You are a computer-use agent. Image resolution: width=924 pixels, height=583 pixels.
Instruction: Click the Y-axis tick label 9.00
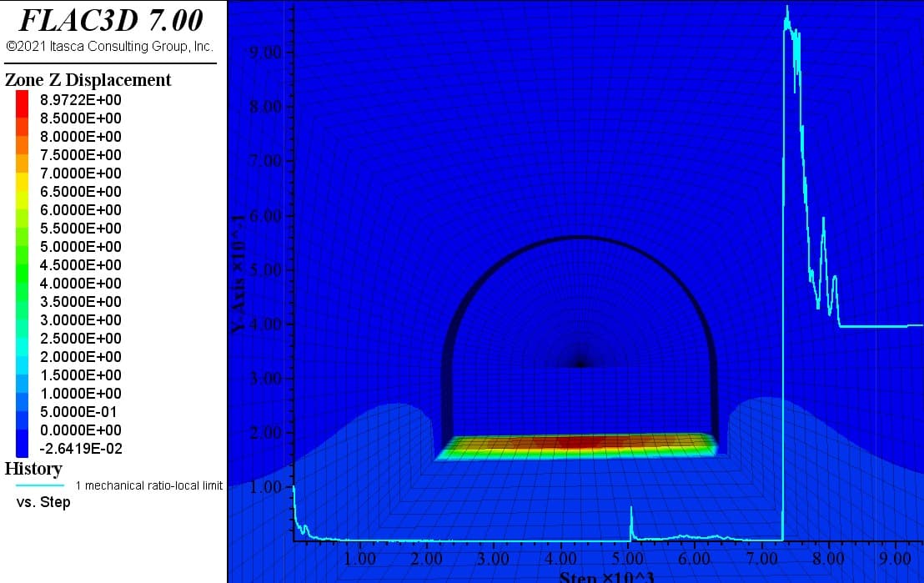click(x=265, y=53)
